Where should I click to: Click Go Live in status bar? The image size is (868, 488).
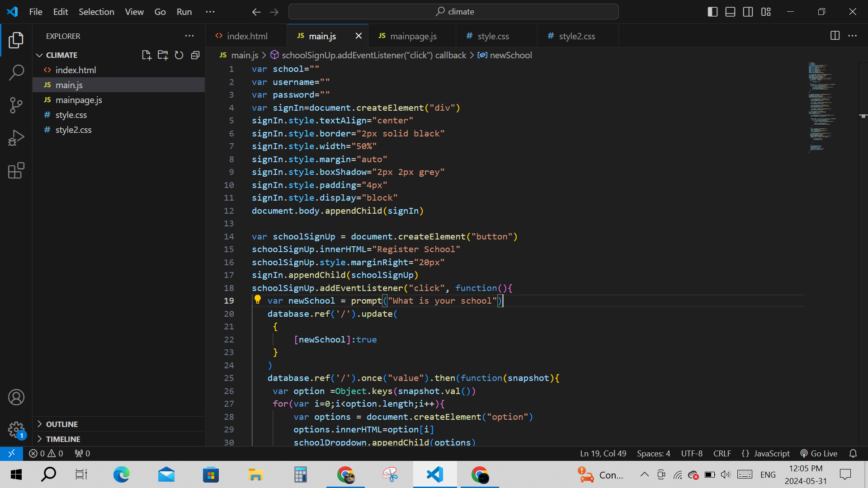point(819,453)
